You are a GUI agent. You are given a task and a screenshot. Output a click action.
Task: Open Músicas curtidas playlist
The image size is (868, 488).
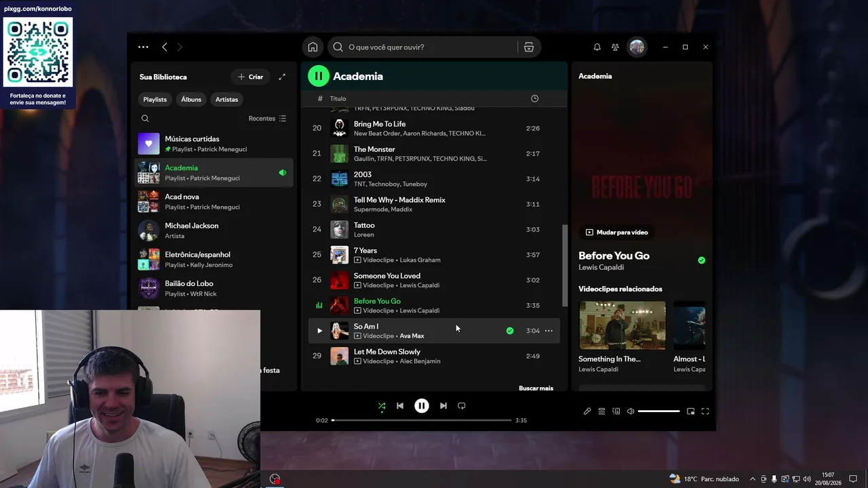[x=214, y=144]
